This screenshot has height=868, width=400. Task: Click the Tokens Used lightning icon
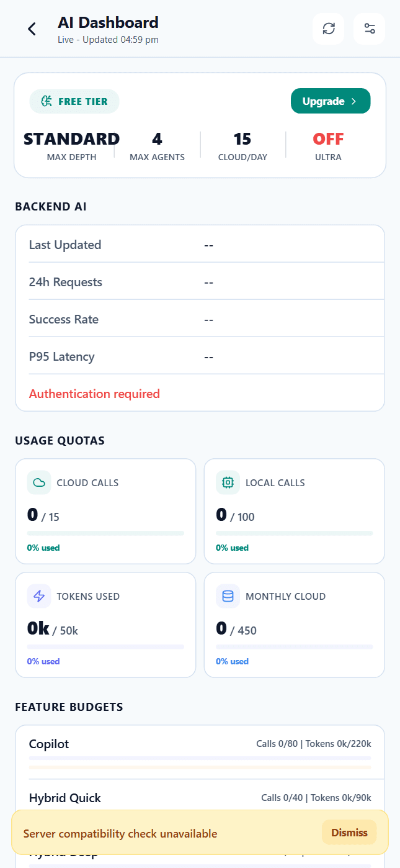point(39,596)
